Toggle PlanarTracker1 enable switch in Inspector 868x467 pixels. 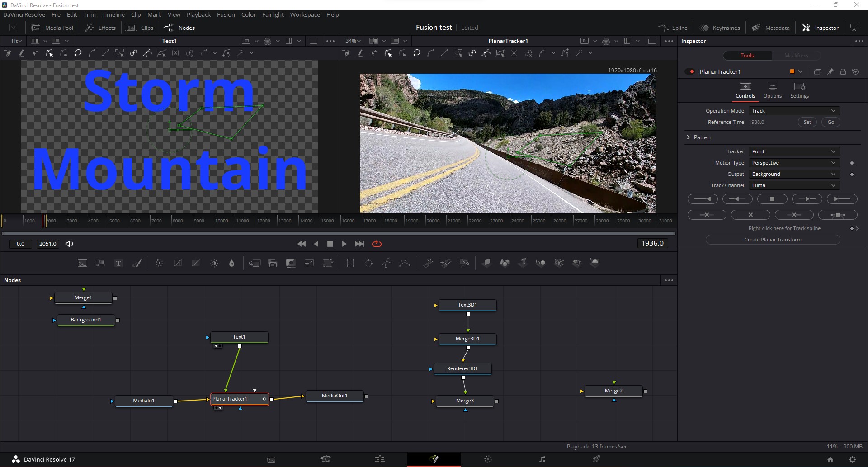pos(690,71)
